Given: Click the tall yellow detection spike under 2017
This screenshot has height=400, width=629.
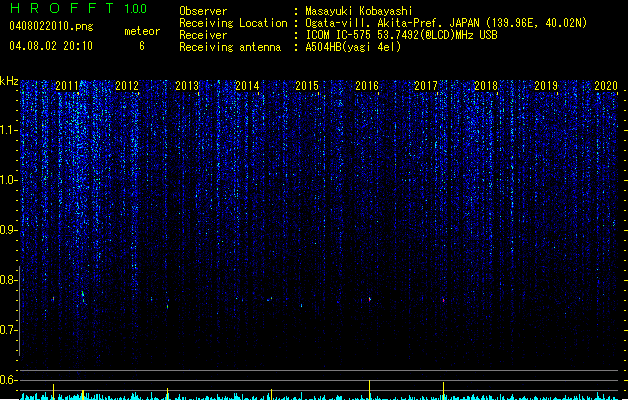Looking at the screenshot, I should pyautogui.click(x=443, y=390).
